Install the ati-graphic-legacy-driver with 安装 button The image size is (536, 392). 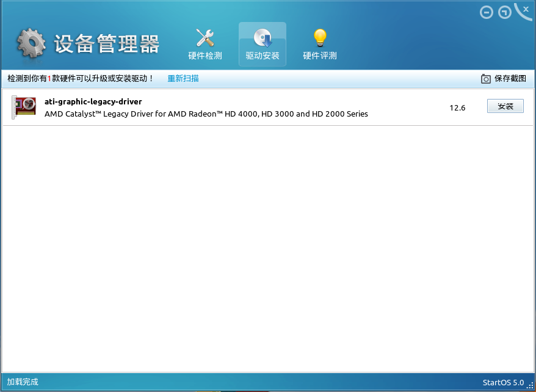(x=505, y=106)
